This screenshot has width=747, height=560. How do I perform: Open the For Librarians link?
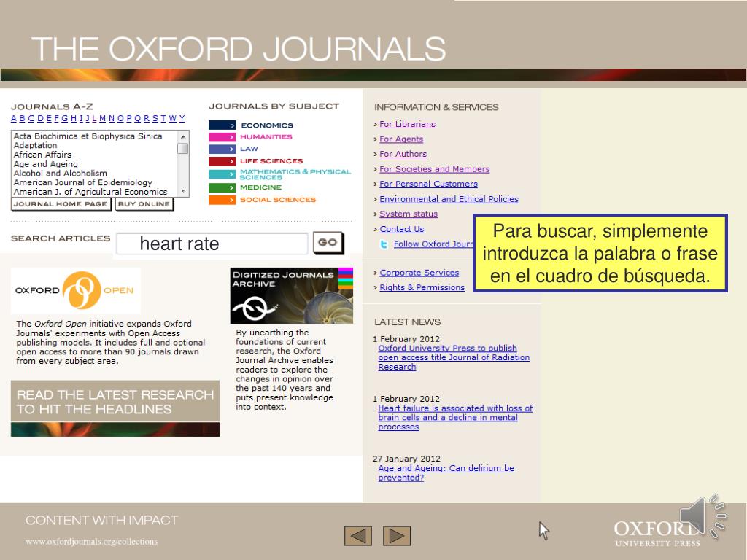coord(407,124)
